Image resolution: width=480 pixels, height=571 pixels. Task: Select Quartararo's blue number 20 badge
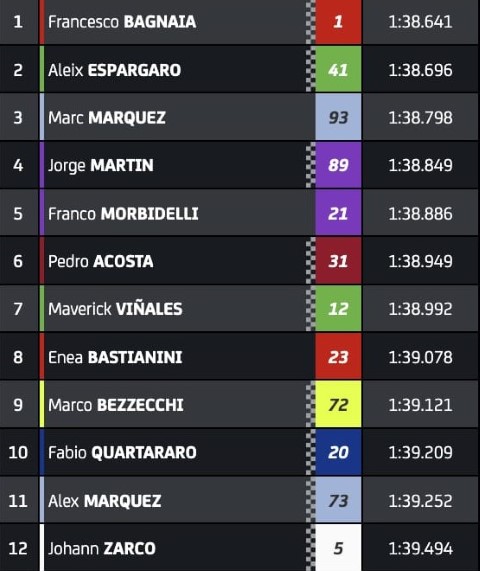(x=338, y=452)
